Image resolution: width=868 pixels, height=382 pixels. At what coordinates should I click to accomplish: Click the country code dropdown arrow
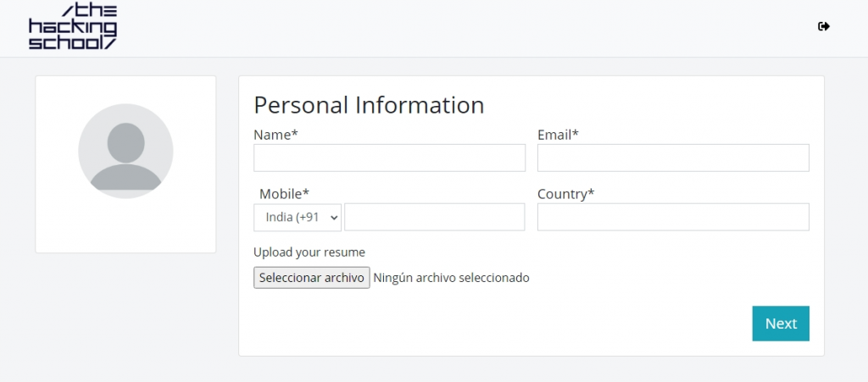pos(334,218)
